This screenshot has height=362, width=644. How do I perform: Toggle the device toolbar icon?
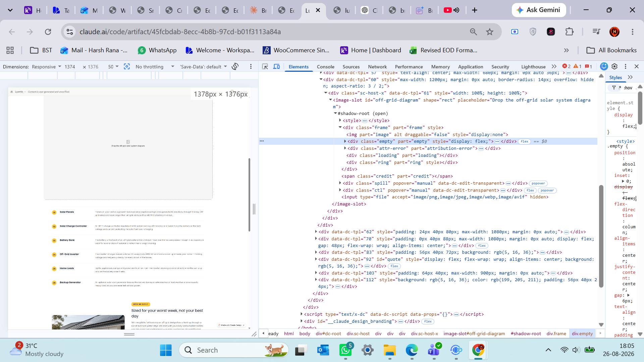[x=276, y=66]
